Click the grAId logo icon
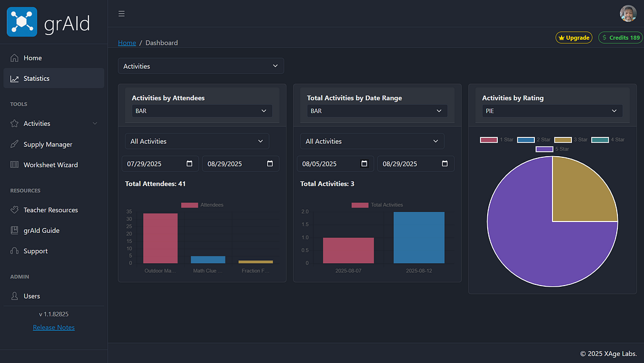Viewport: 644px width, 363px height. [22, 22]
